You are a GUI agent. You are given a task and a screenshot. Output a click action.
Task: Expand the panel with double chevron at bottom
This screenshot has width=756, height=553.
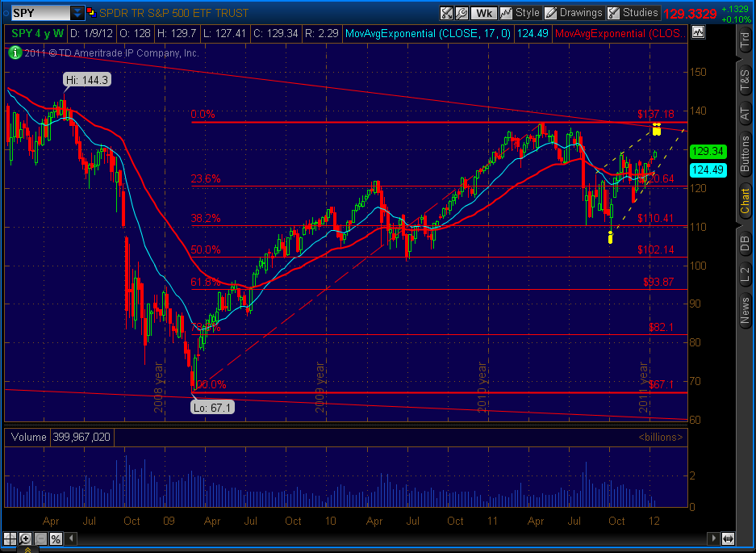pos(28,550)
